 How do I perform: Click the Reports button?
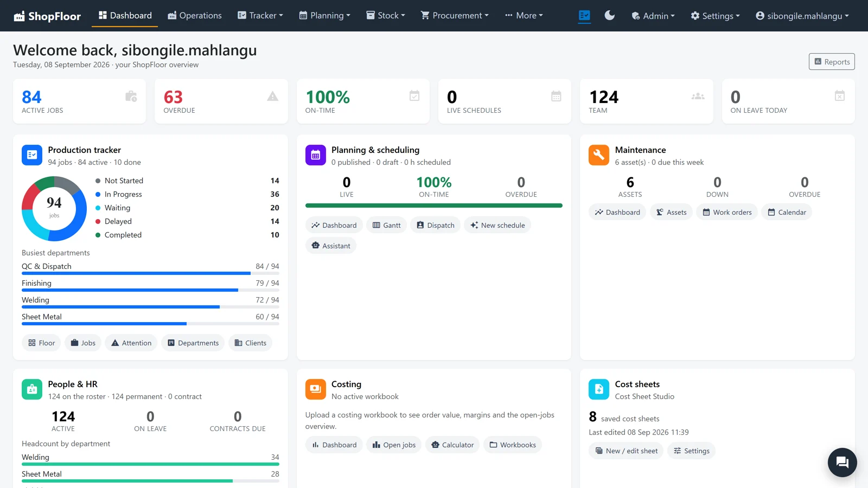point(832,62)
